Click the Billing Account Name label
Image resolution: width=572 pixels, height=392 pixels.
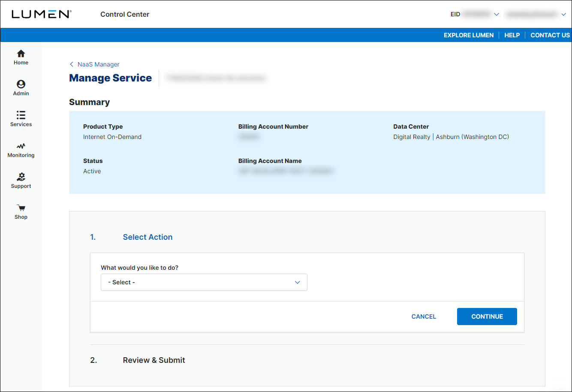coord(270,161)
